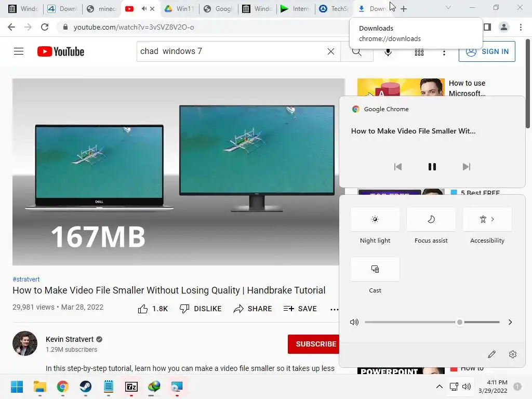Adjust the volume slider handle
Image resolution: width=532 pixels, height=399 pixels.
tap(459, 322)
